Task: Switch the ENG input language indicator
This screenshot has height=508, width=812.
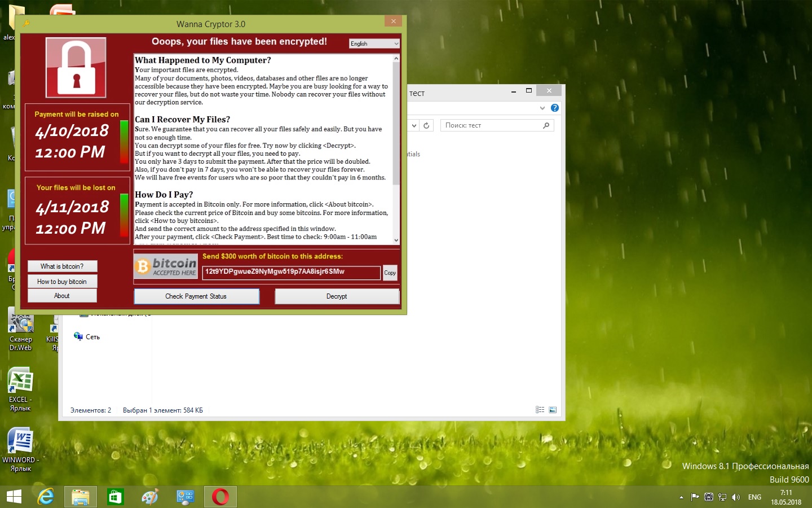Action: tap(754, 497)
